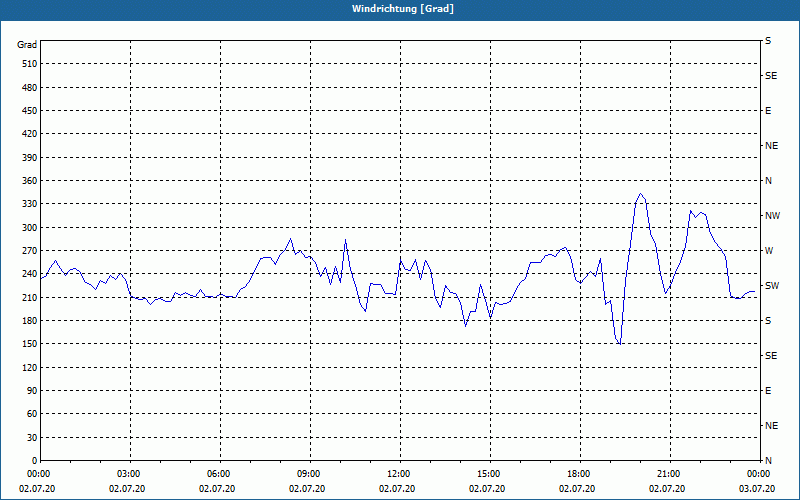This screenshot has height=500, width=800.
Task: Click the 15:00 time axis label
Action: pyautogui.click(x=487, y=474)
